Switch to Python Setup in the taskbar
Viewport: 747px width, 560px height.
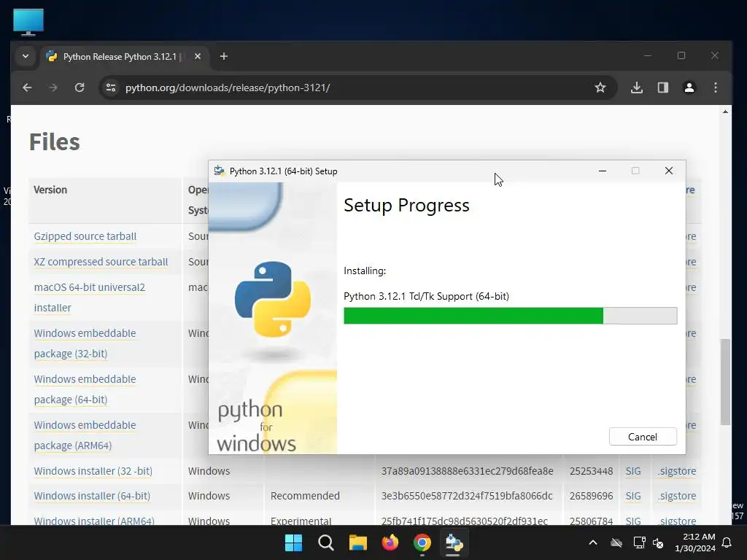(454, 542)
